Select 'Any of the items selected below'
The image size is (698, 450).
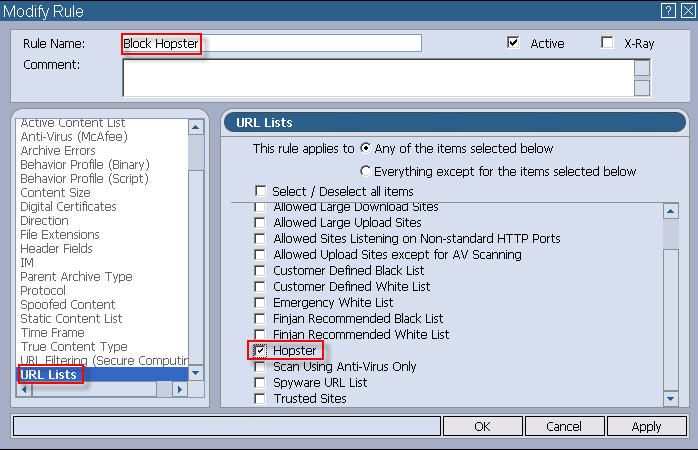[366, 148]
